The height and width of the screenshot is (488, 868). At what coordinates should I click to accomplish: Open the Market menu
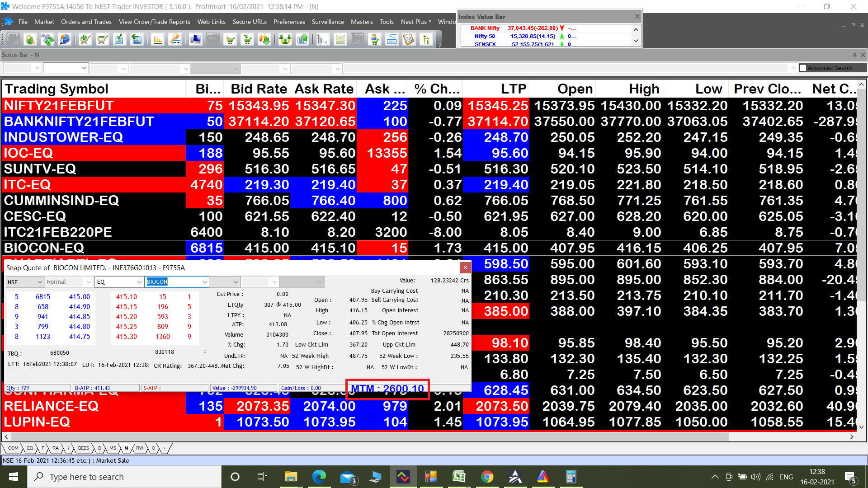(x=44, y=22)
